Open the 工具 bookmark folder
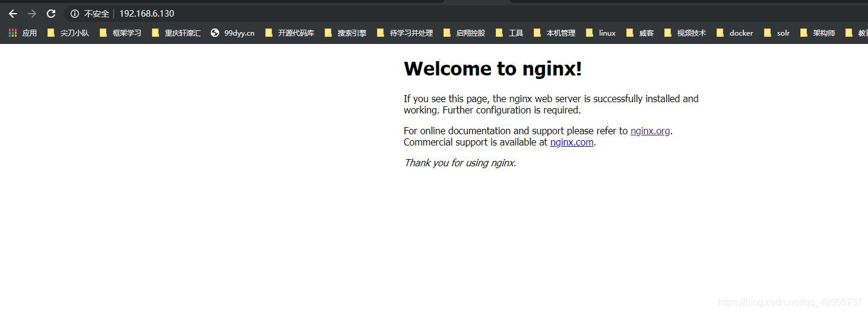This screenshot has height=313, width=868. [509, 33]
